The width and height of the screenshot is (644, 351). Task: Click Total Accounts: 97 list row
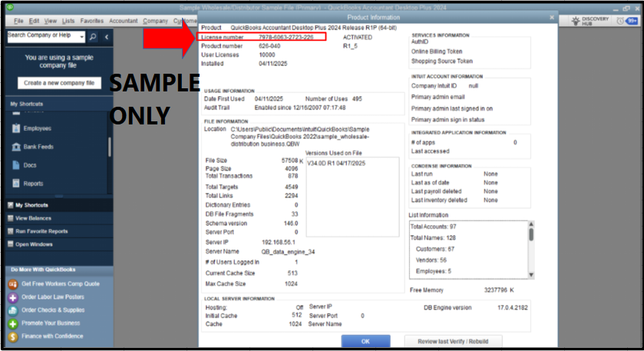tap(434, 227)
